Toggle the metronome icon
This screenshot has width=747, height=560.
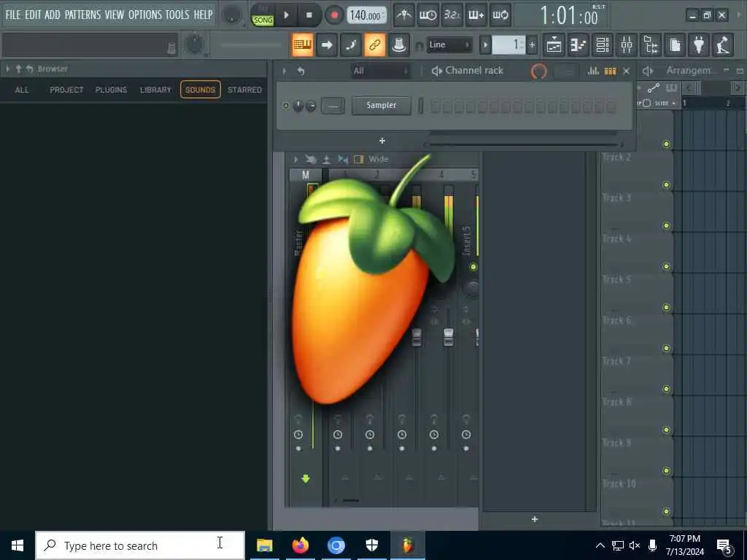click(404, 15)
